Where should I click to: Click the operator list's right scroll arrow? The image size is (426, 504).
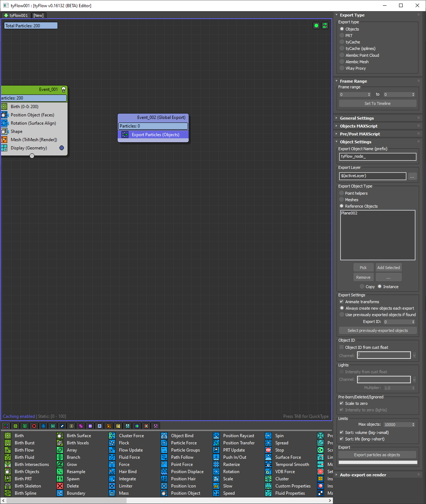330,500
